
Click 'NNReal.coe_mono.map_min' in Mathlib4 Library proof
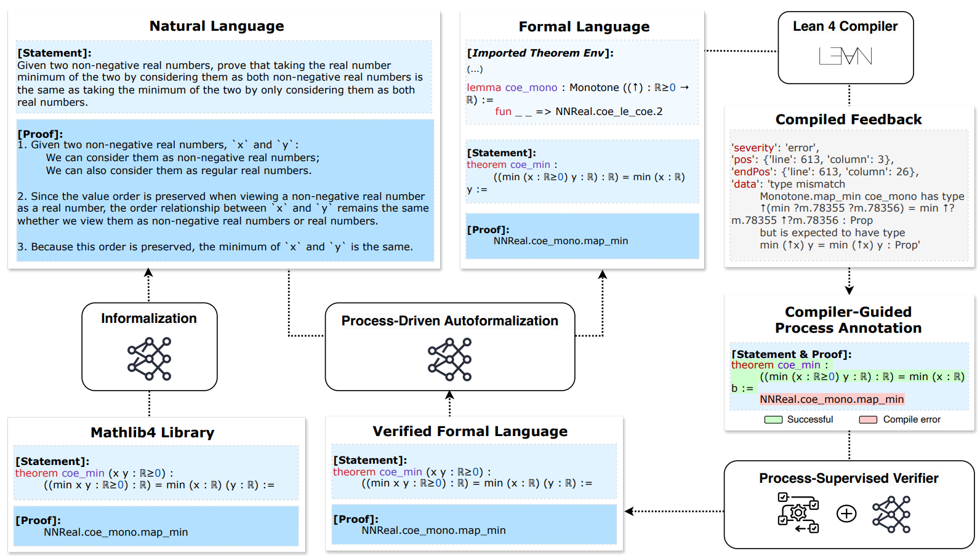[x=116, y=532]
